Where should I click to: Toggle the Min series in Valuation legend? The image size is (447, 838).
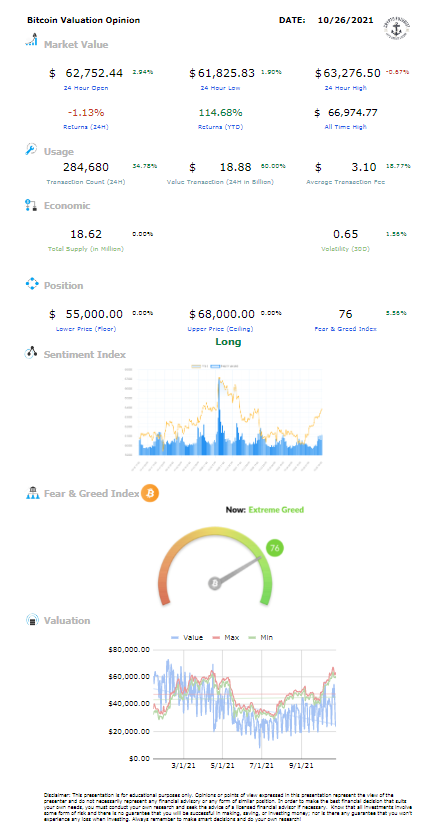[259, 637]
